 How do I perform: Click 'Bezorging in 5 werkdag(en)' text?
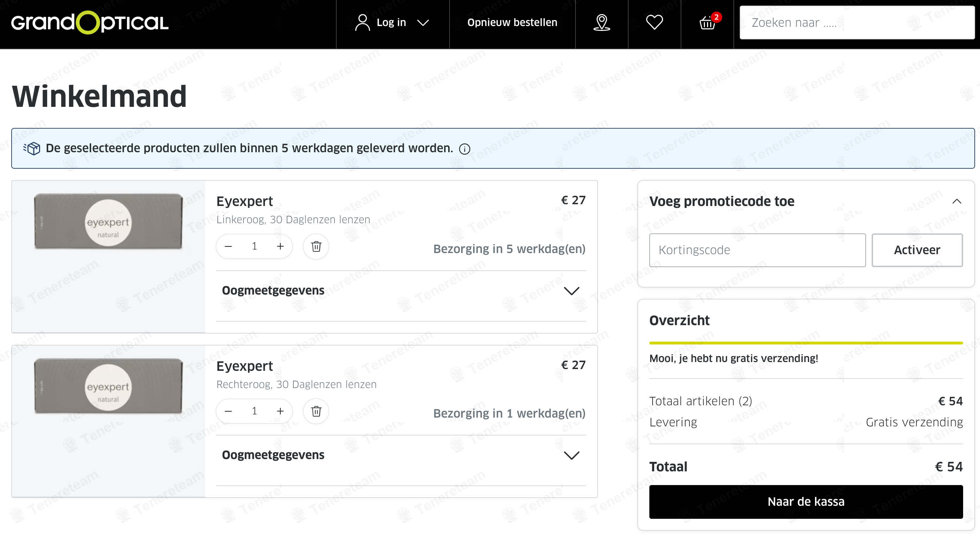click(509, 249)
